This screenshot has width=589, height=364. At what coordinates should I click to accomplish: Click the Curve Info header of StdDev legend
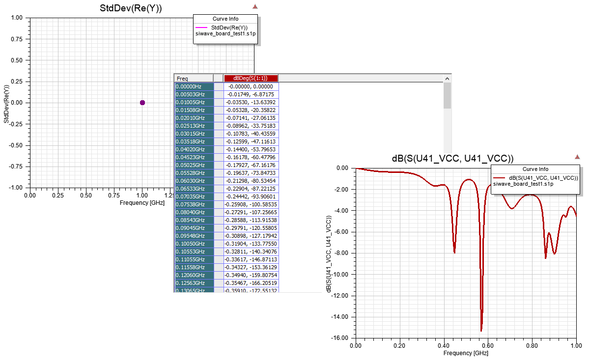point(225,19)
